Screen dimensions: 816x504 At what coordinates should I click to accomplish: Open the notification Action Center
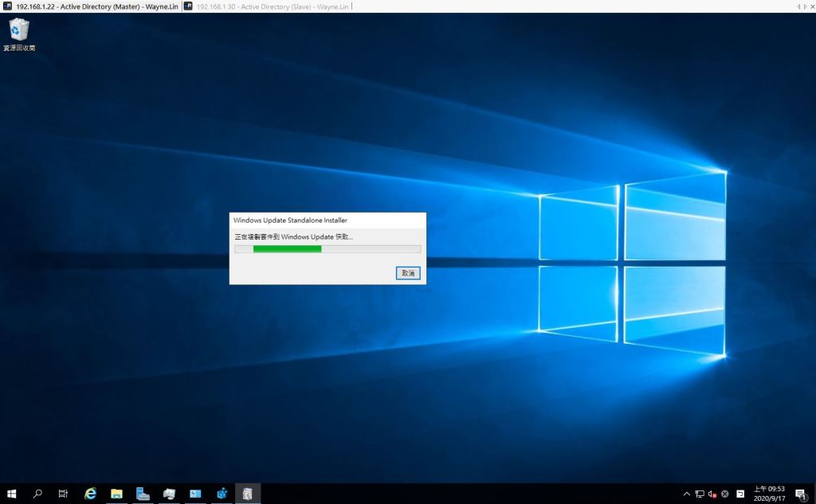coord(800,494)
